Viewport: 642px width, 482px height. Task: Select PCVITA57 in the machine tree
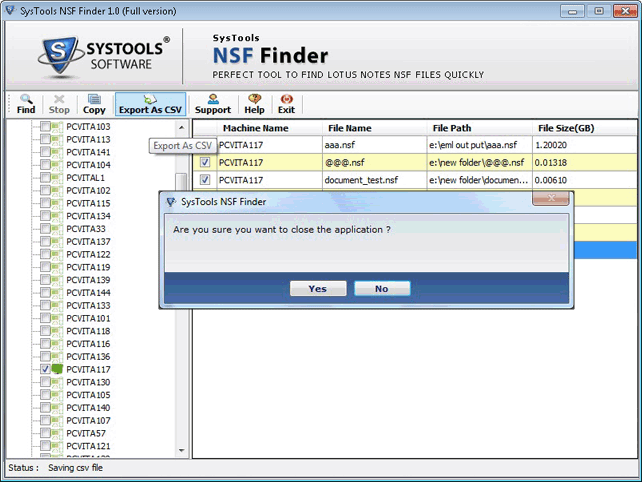point(86,433)
